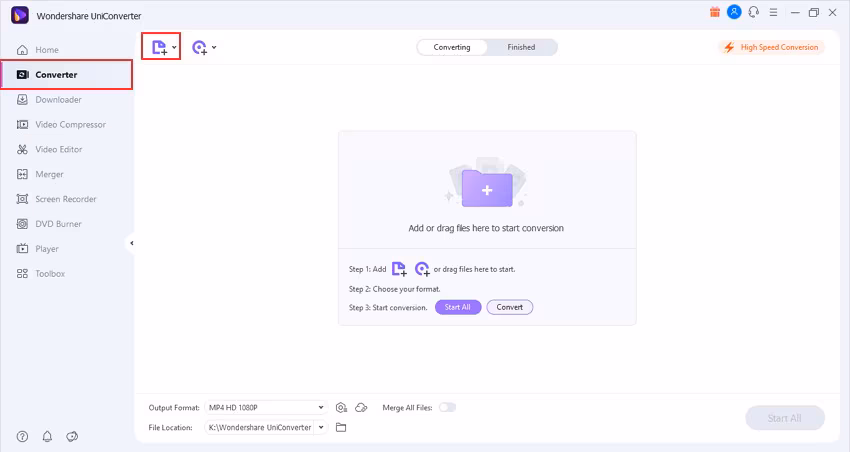
Task: Click the purple Start All button in Step 3
Action: (458, 307)
